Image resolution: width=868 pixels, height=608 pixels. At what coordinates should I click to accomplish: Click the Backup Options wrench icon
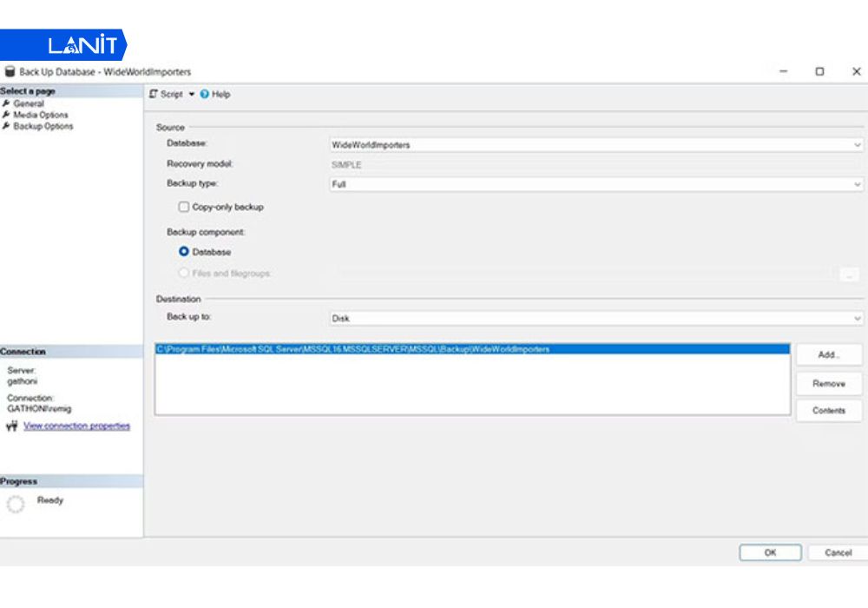tap(7, 126)
